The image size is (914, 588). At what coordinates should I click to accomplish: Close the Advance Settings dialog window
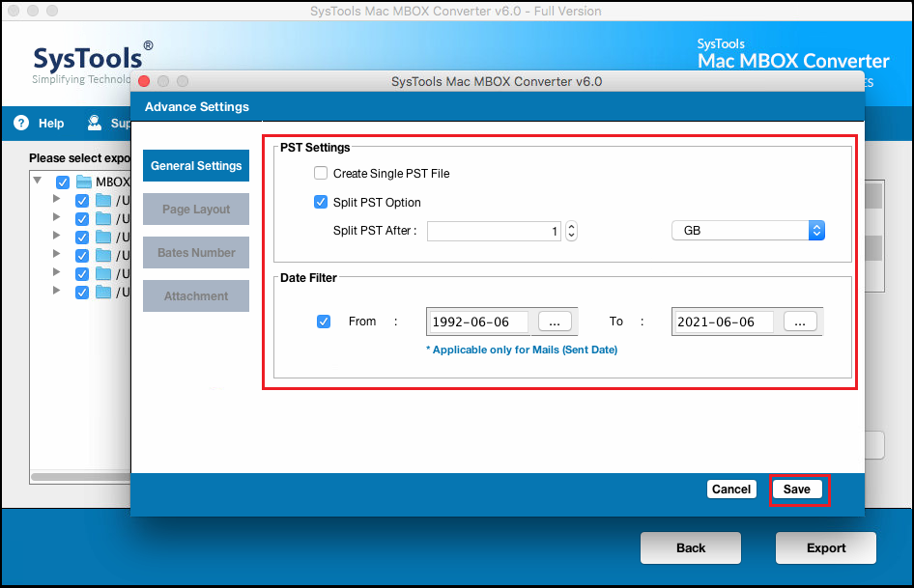click(144, 81)
